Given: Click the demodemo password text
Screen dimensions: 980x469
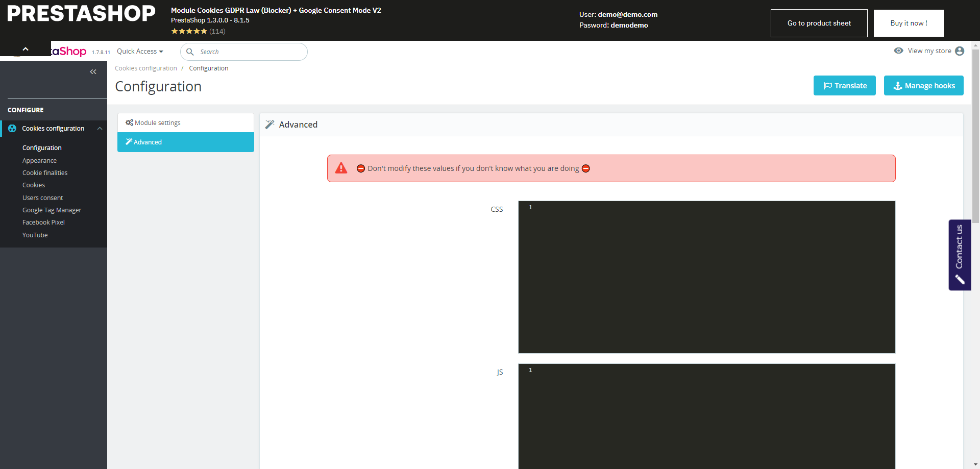Looking at the screenshot, I should pos(629,25).
